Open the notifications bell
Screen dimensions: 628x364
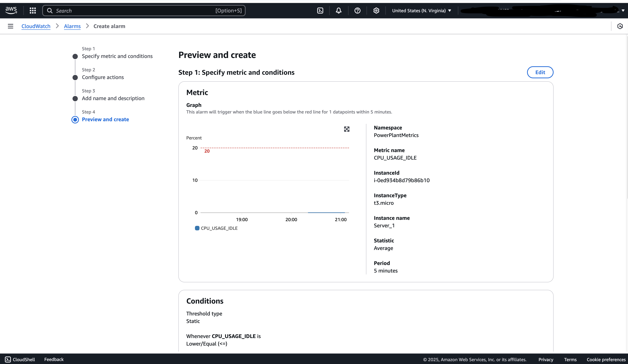pyautogui.click(x=339, y=11)
